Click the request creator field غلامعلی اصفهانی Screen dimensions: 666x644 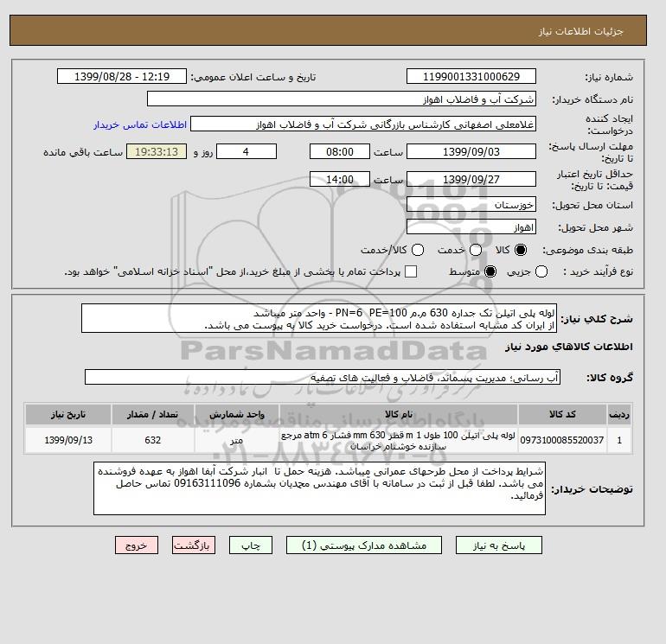click(363, 124)
